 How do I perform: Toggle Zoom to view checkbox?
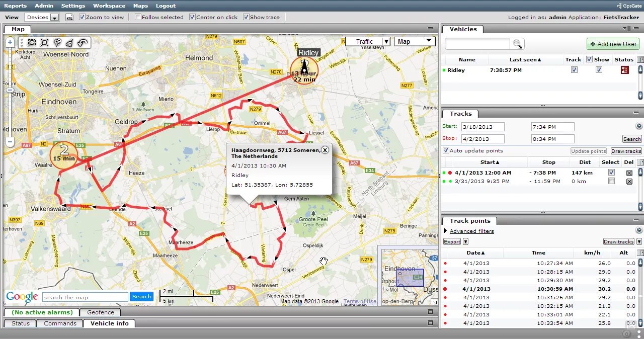(83, 17)
